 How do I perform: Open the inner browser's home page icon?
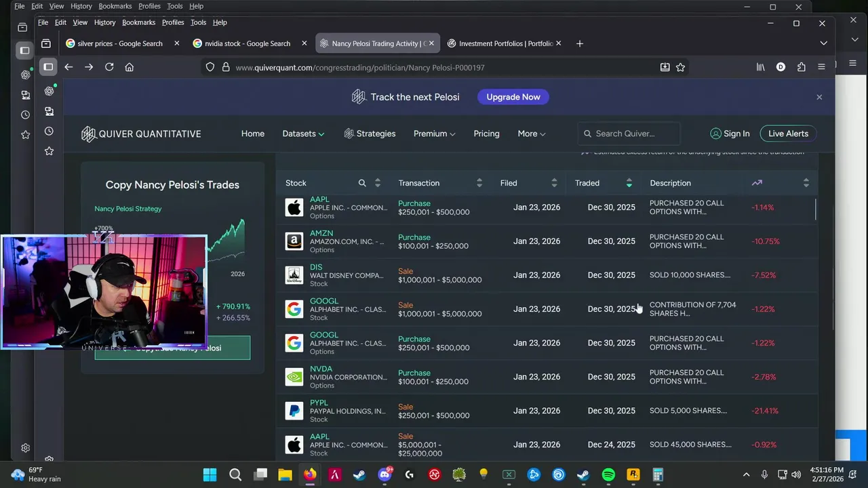pos(130,67)
